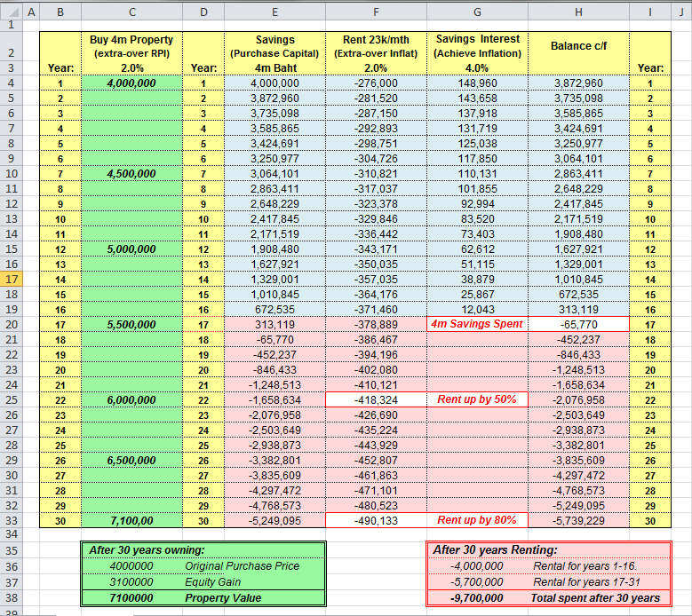Click cell with value -5,700,000
The image size is (692, 616).
[477, 582]
